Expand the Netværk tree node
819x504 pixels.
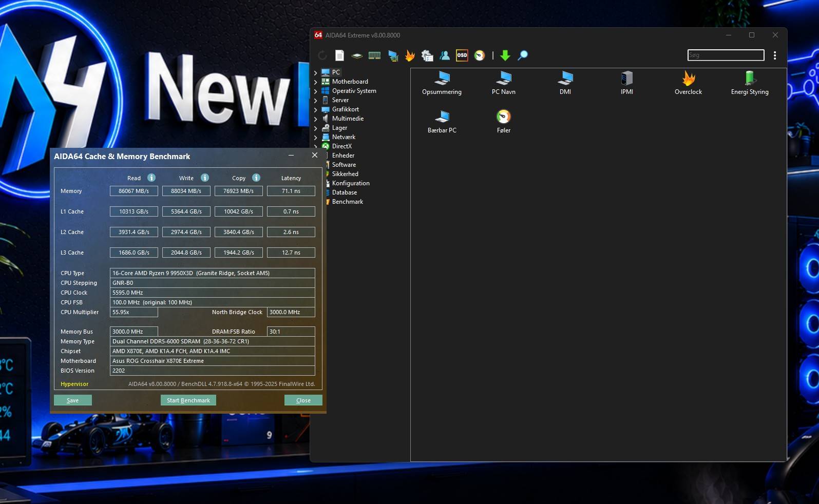[x=316, y=138]
